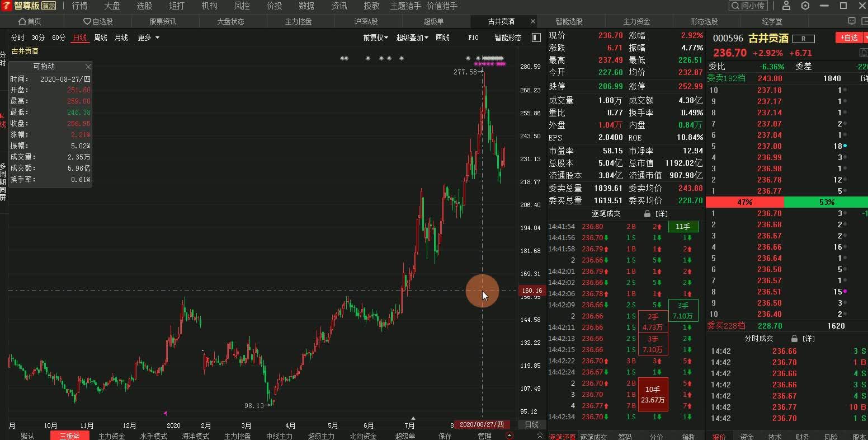Open the [详] link beside 逐笔成交

(662, 214)
